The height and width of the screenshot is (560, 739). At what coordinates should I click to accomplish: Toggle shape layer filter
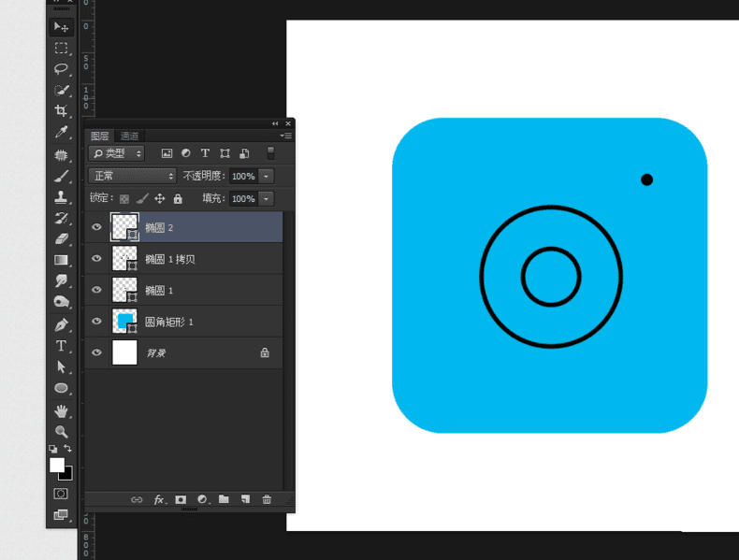(225, 153)
